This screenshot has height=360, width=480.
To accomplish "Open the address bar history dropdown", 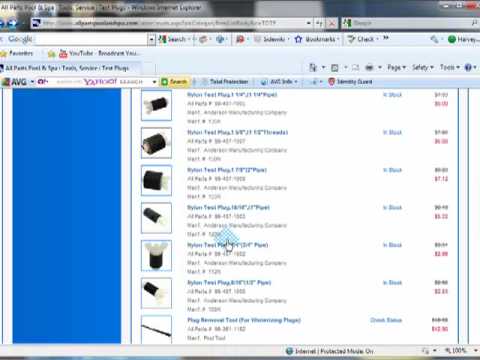I will (309, 23).
